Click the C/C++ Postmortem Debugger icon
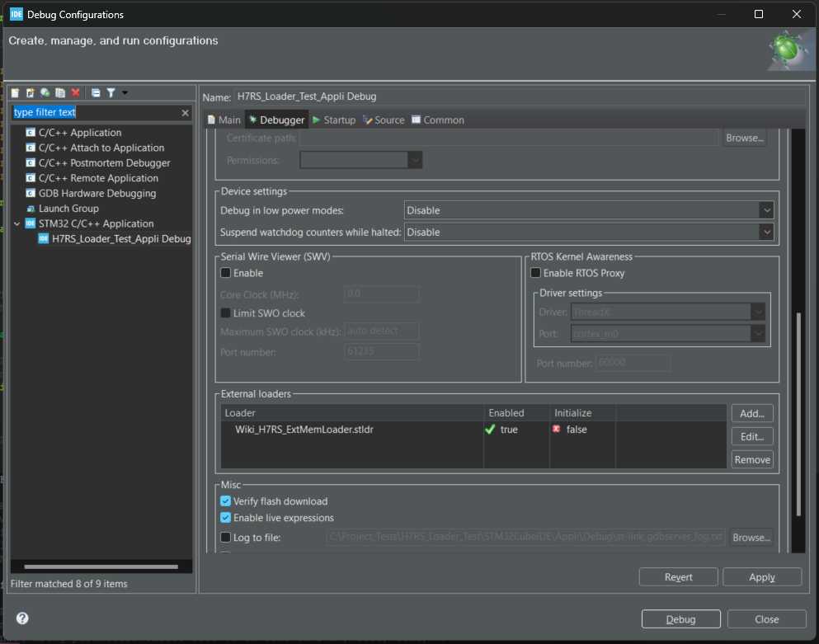This screenshot has width=819, height=644. [31, 163]
